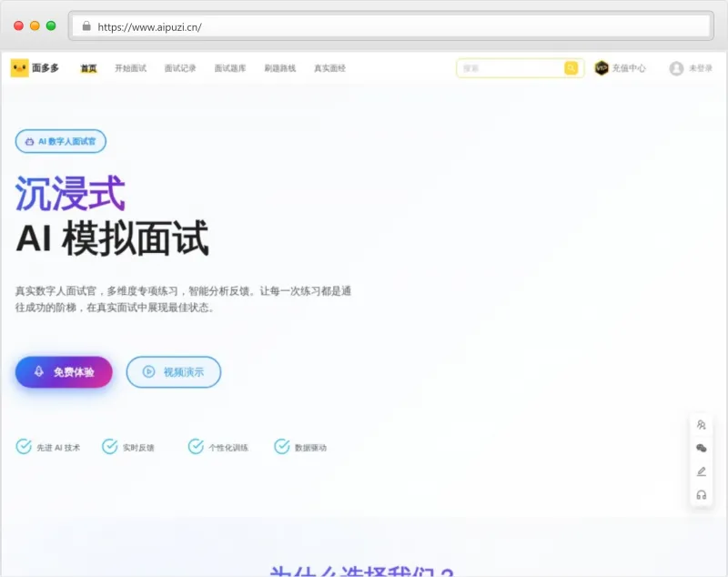
Task: Open the 刷题路线 section
Action: (280, 67)
